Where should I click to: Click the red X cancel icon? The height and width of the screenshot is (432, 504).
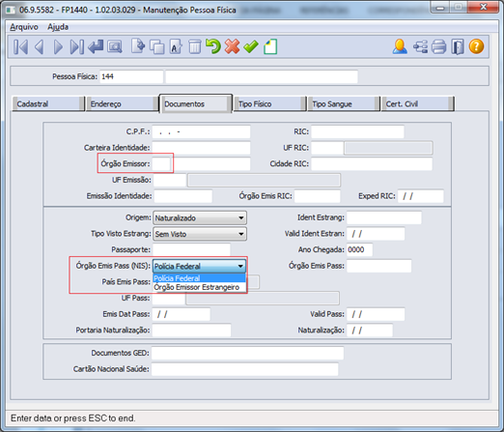pos(232,46)
